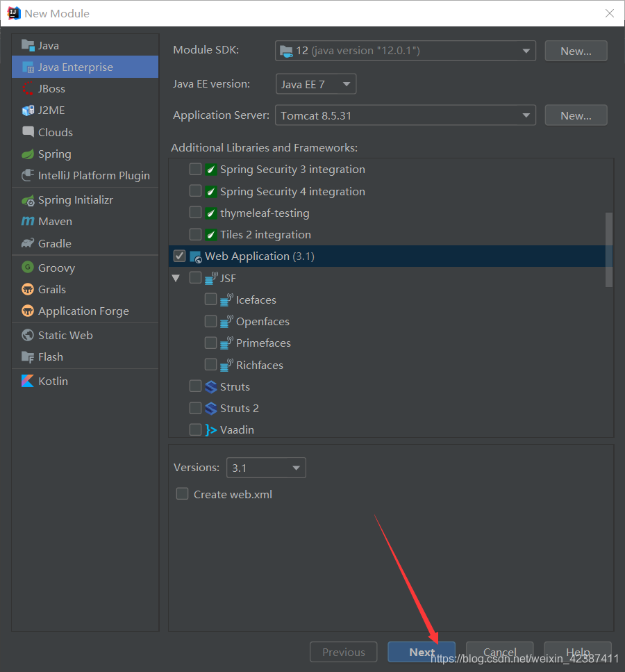Image resolution: width=625 pixels, height=672 pixels.
Task: Open the Versions 3.1 dropdown
Action: (x=266, y=468)
